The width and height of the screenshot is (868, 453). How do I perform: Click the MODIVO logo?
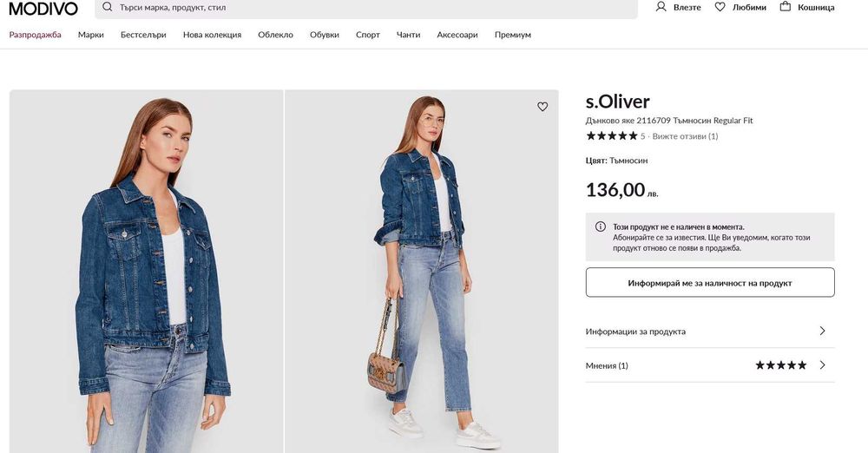[x=43, y=8]
